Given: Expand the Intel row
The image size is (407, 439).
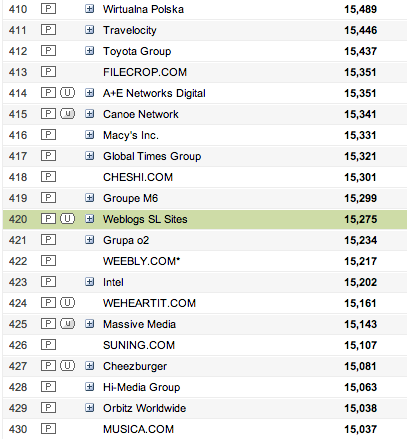Looking at the screenshot, I should [x=89, y=282].
